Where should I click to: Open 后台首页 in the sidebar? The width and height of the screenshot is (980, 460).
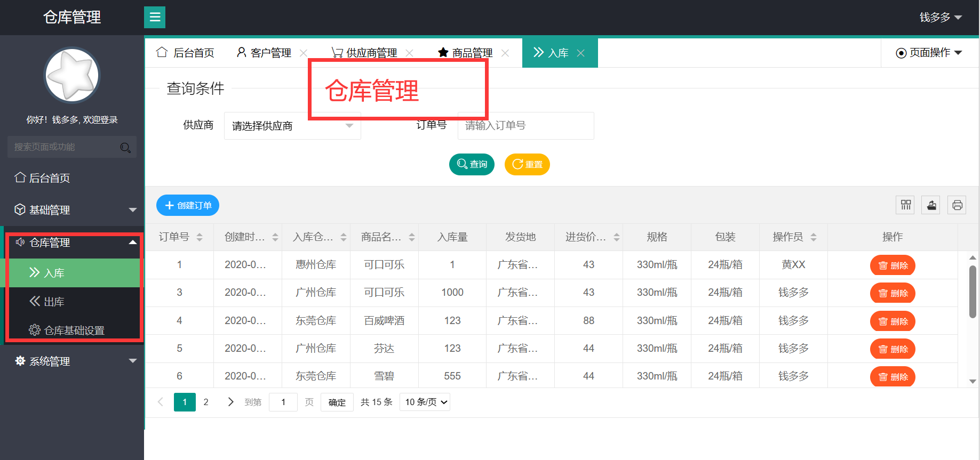coord(72,178)
